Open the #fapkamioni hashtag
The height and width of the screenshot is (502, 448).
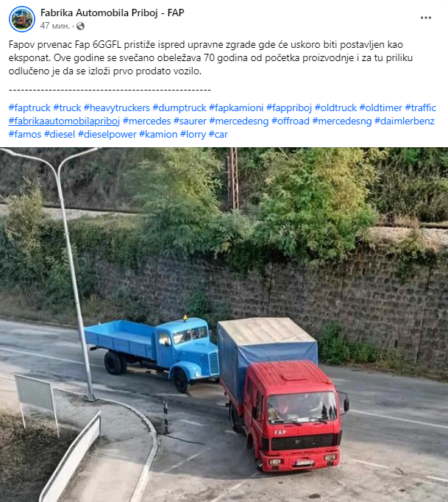236,108
